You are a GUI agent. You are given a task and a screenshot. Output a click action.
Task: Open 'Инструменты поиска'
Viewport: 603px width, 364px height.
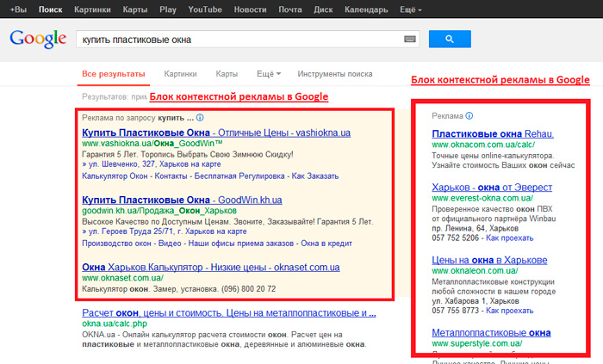click(x=334, y=74)
